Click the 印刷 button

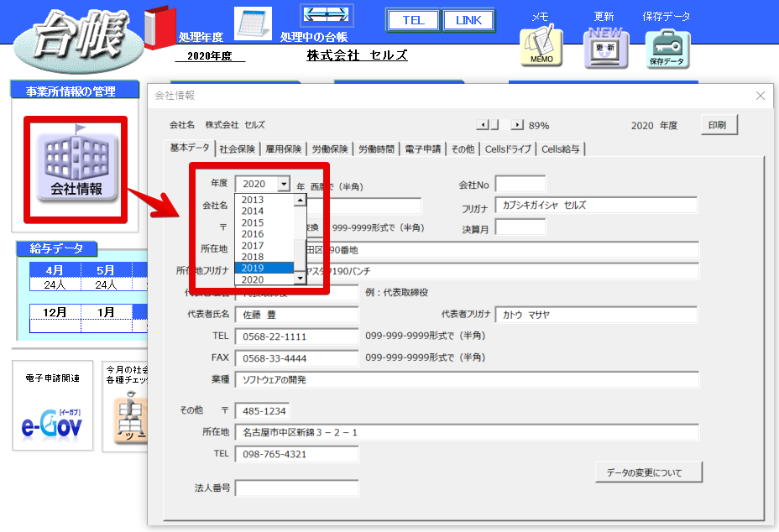pyautogui.click(x=719, y=125)
